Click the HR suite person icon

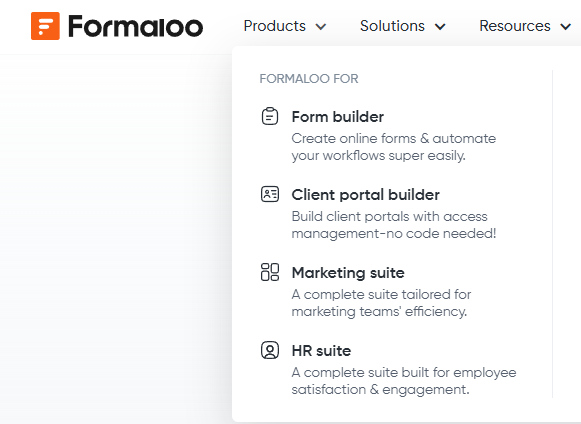[x=270, y=350]
